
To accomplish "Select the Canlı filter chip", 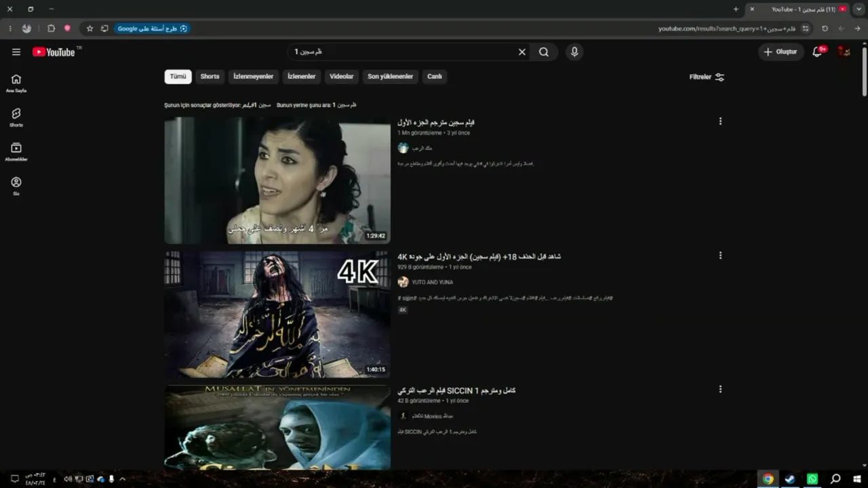I will tap(435, 77).
